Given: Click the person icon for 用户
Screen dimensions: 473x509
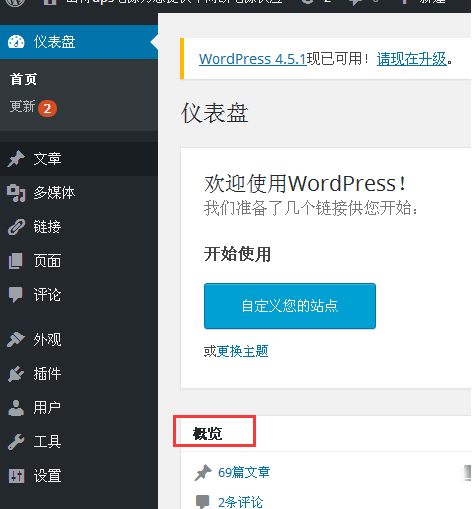Looking at the screenshot, I should pos(16,408).
